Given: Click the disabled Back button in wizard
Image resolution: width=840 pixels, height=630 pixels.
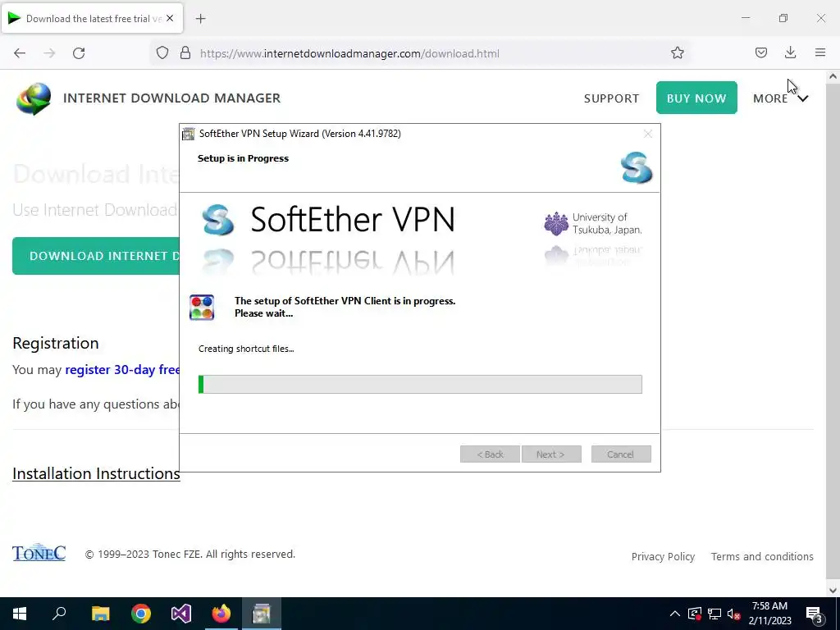Looking at the screenshot, I should [x=490, y=454].
